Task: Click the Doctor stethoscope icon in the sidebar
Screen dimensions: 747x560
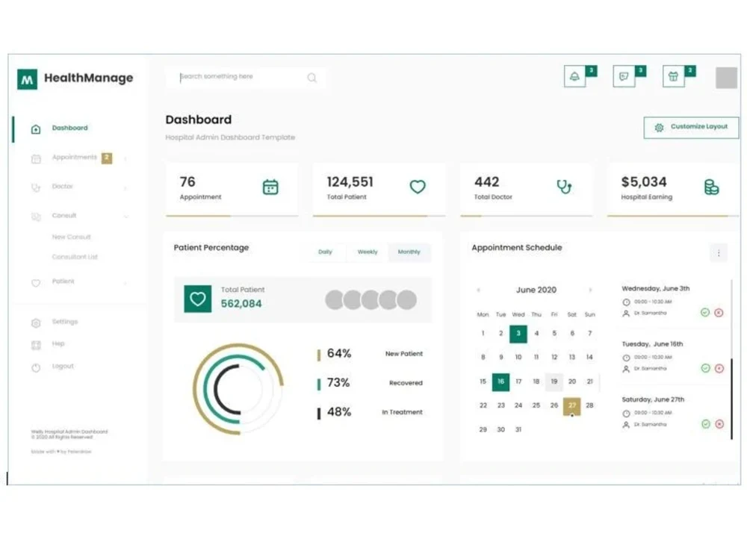Action: (36, 186)
